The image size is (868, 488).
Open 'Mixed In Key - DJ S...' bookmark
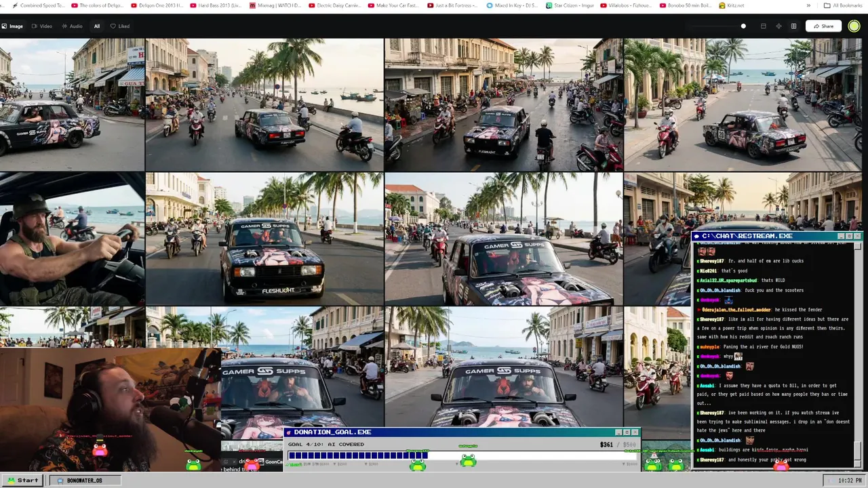(512, 5)
